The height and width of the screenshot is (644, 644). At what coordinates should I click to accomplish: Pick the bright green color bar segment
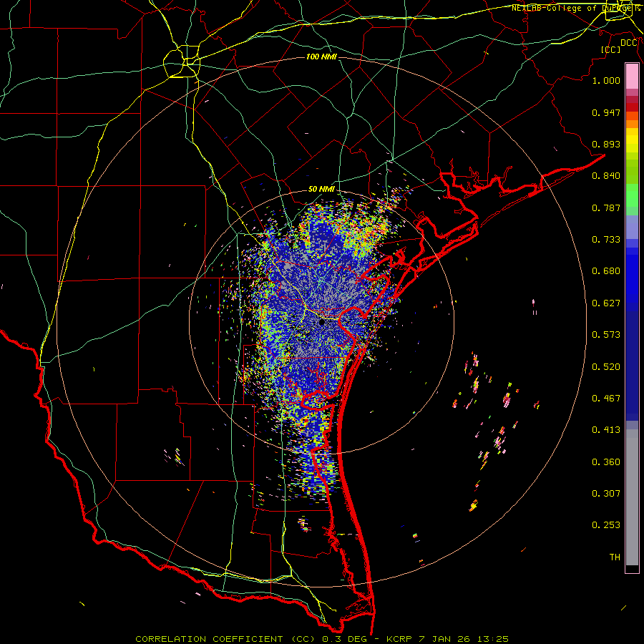632,195
